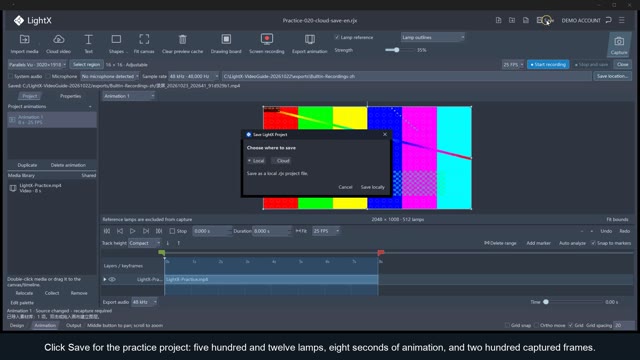Toggle visibility of LightX-Practice layer
Viewport: 640px width, 360px height.
112,280
